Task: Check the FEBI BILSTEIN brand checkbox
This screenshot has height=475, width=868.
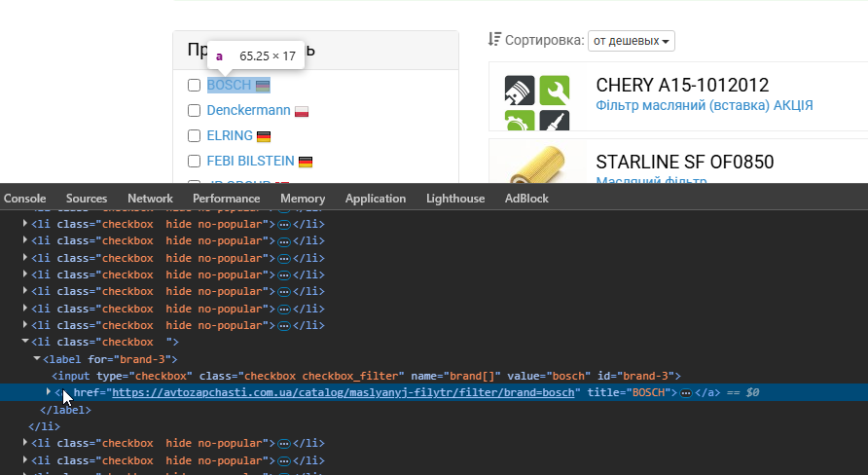Action: click(194, 162)
